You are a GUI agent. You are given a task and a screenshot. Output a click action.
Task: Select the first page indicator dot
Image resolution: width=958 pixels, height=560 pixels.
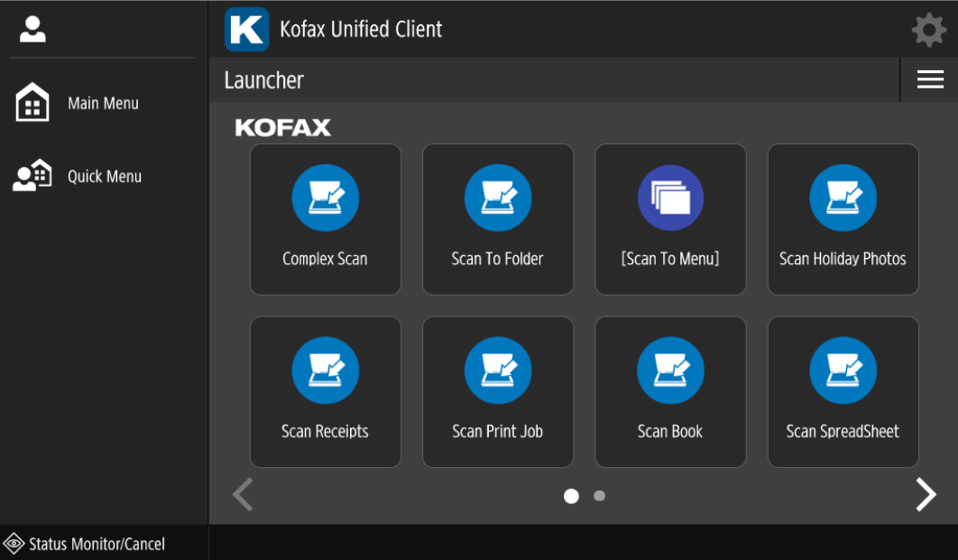tap(571, 496)
